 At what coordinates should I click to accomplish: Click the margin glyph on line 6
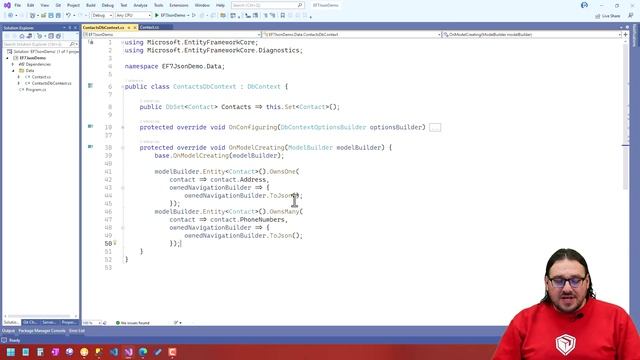pyautogui.click(x=91, y=86)
